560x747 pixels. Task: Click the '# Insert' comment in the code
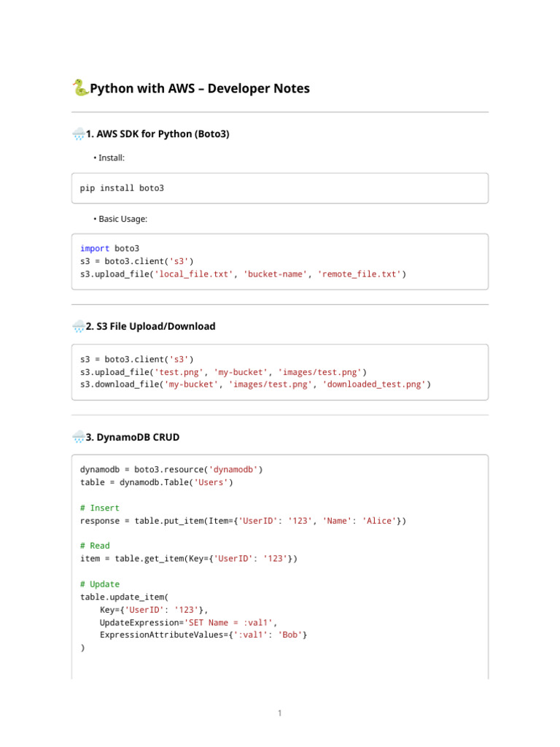click(100, 508)
